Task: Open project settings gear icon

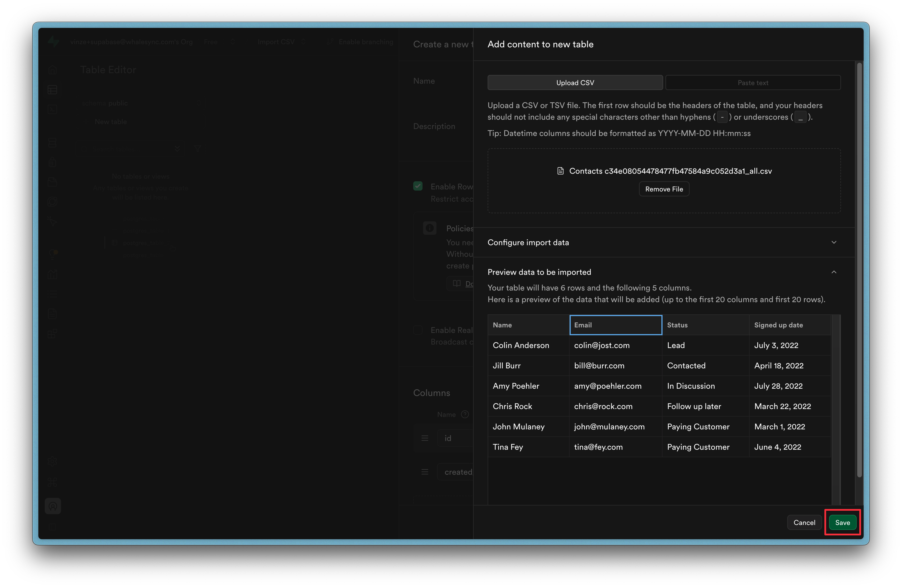Action: tap(52, 461)
